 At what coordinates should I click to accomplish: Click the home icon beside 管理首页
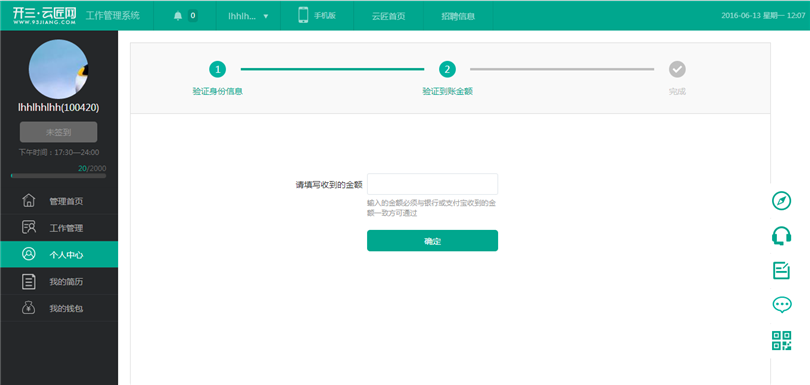[29, 201]
